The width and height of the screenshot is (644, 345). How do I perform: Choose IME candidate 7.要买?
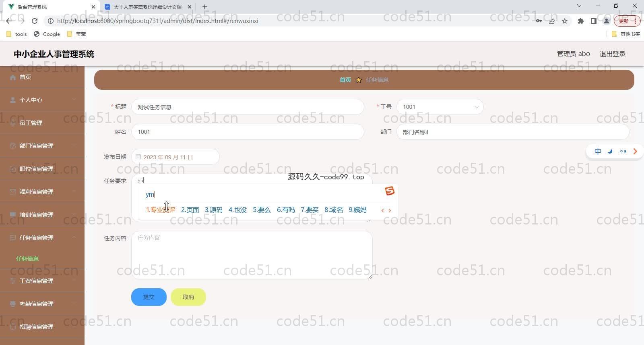click(310, 210)
